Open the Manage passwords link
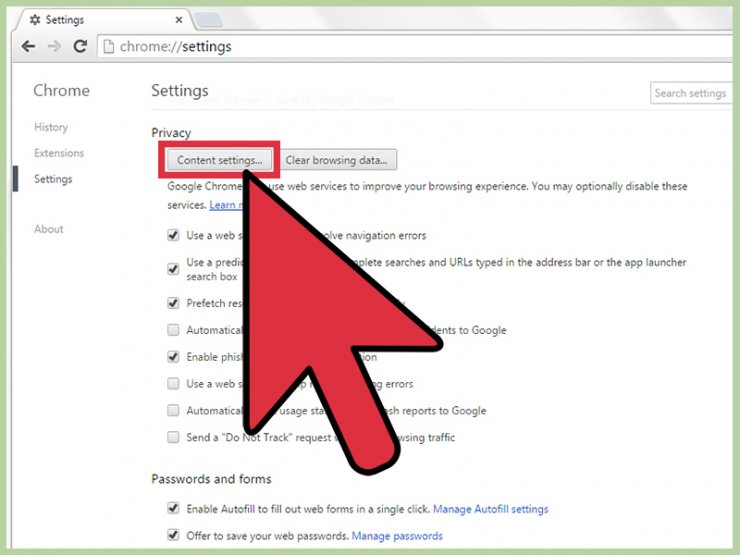 (397, 536)
